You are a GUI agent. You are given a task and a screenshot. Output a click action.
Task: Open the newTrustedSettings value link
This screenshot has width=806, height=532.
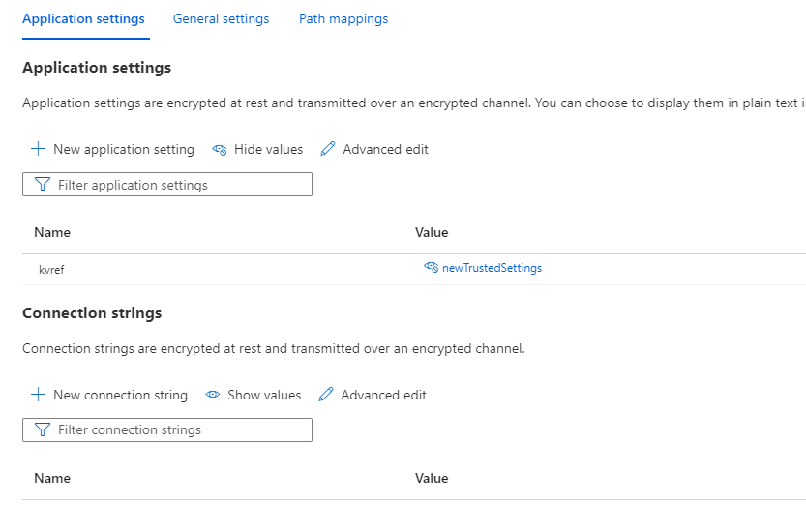(492, 268)
